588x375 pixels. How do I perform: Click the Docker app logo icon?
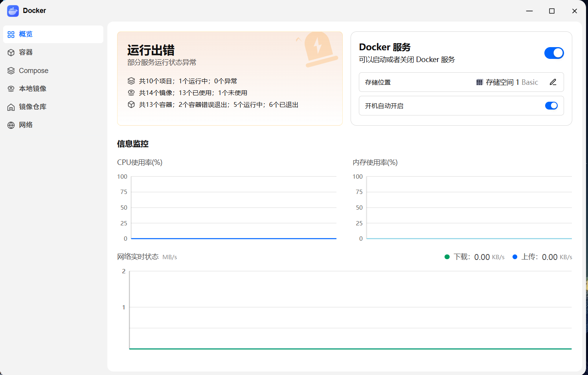tap(13, 11)
